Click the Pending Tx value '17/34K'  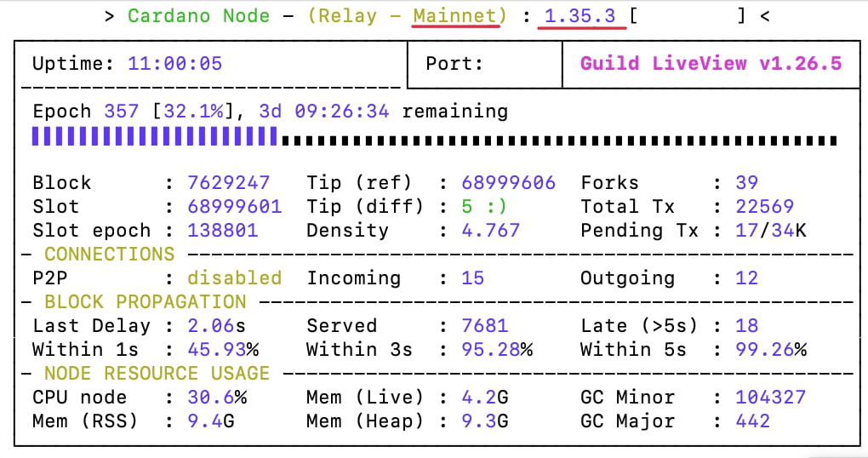771,230
